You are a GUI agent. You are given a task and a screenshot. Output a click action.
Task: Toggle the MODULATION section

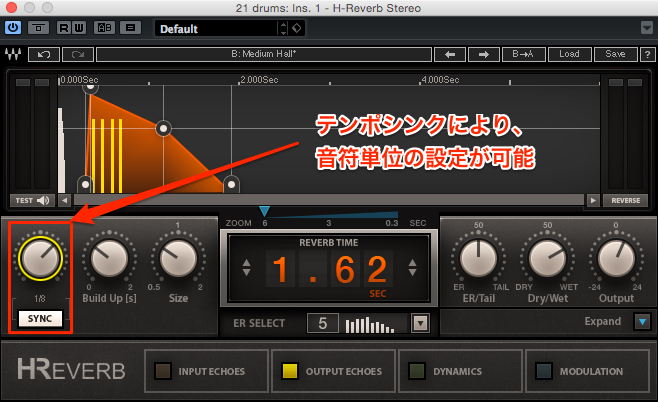[x=588, y=371]
